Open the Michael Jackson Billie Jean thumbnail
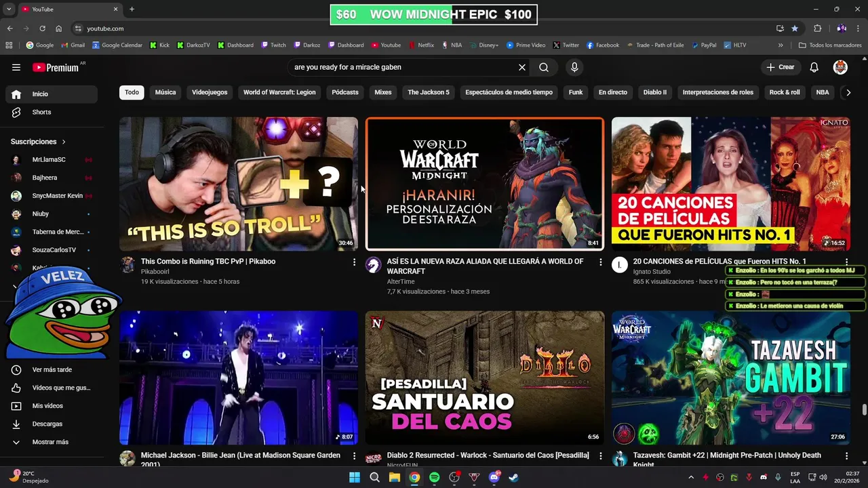Image resolution: width=868 pixels, height=488 pixels. [x=239, y=378]
